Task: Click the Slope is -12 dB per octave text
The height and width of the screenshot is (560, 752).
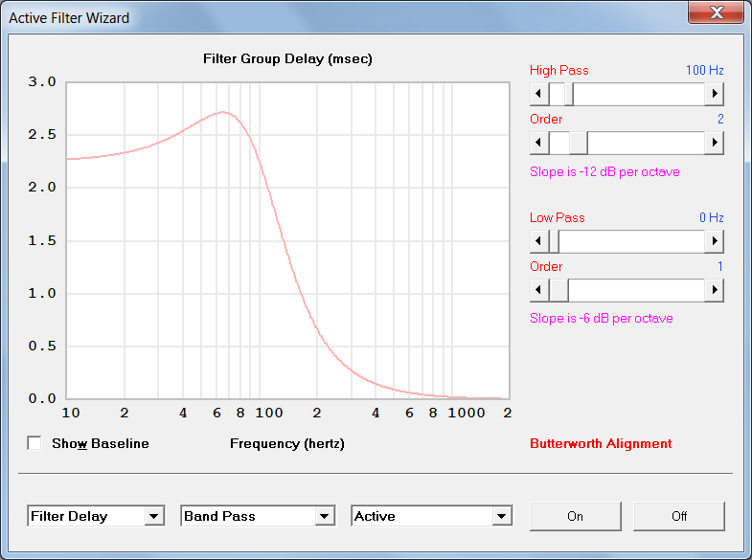Action: click(x=604, y=172)
